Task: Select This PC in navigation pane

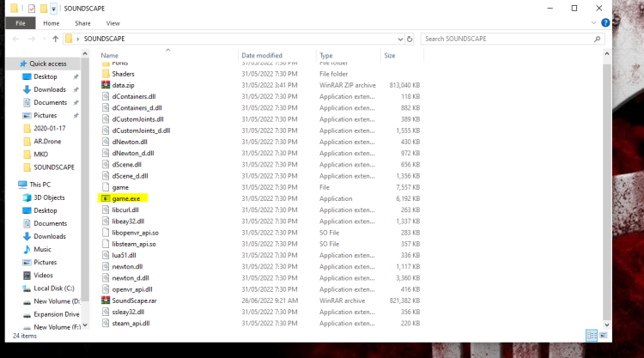Action: click(39, 185)
